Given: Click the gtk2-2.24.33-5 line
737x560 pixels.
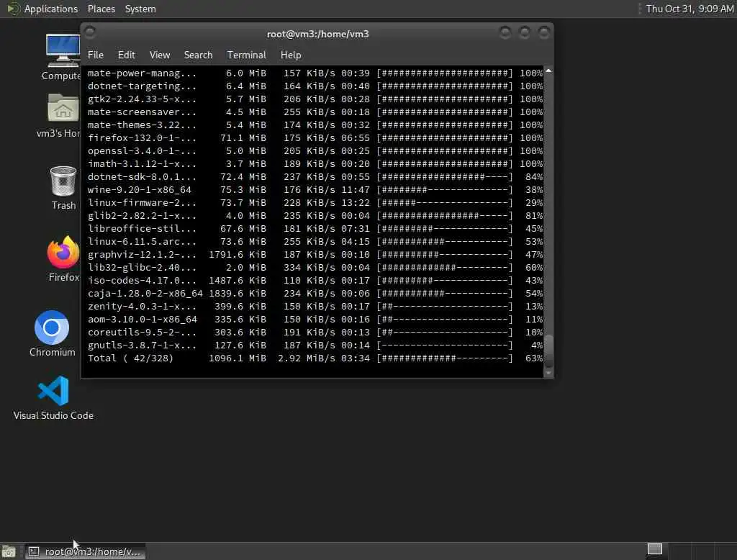Looking at the screenshot, I should pos(315,99).
